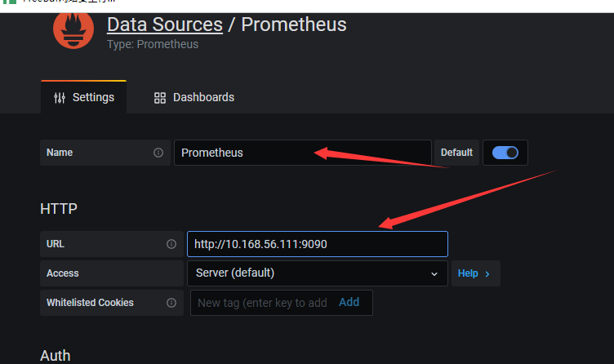Image resolution: width=614 pixels, height=364 pixels.
Task: Click the Type: Prometheus subtitle text
Action: 153,44
